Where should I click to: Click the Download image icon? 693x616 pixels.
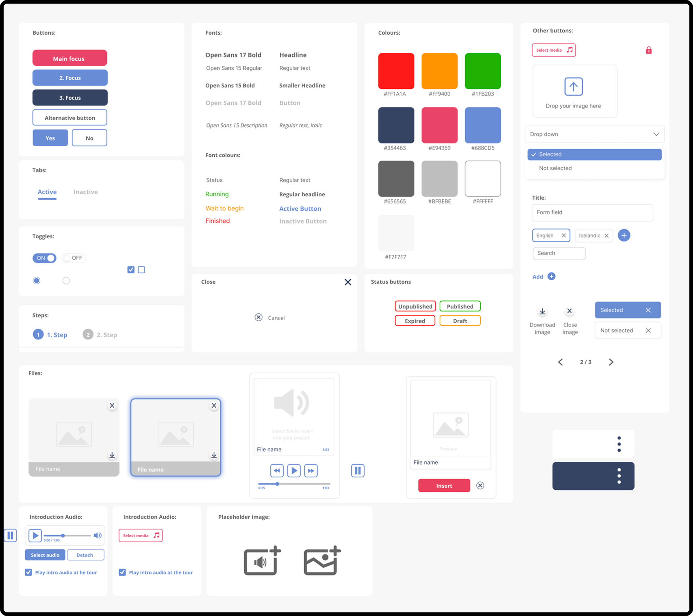[542, 311]
